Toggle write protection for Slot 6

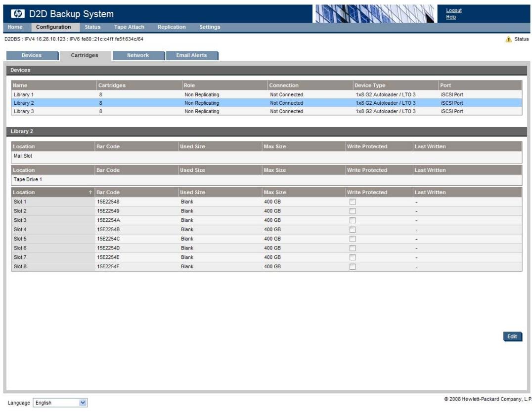[x=353, y=248]
